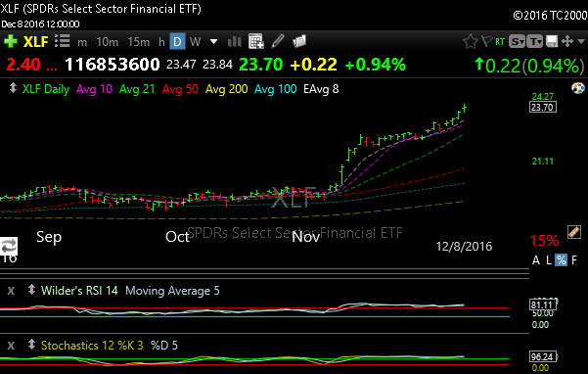The image size is (588, 374).
Task: Click the bar chart style icon
Action: [235, 42]
